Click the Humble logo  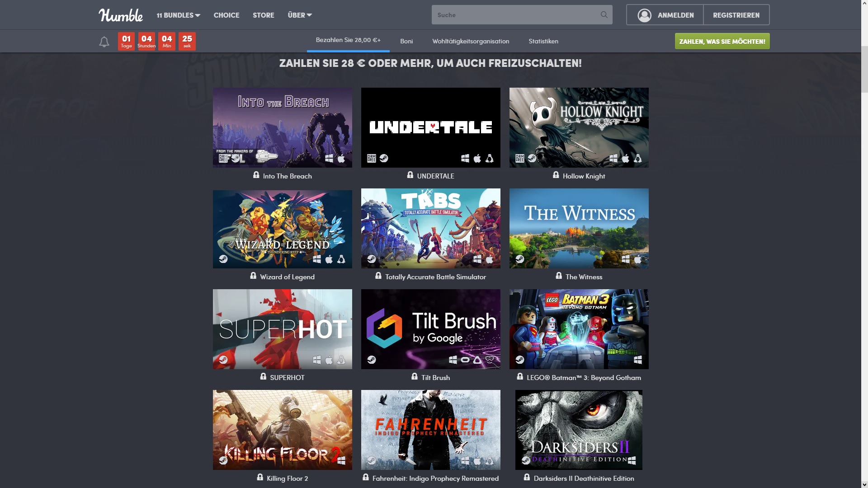[121, 15]
